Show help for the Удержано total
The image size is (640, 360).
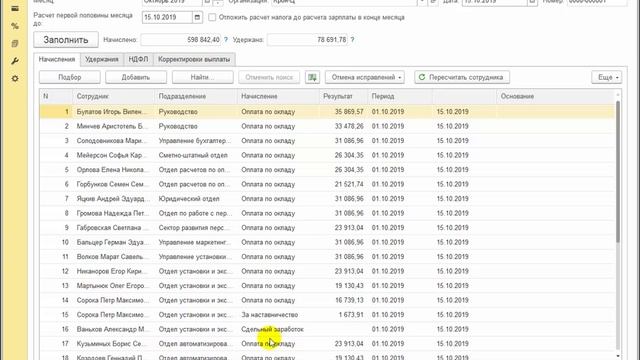pos(352,40)
